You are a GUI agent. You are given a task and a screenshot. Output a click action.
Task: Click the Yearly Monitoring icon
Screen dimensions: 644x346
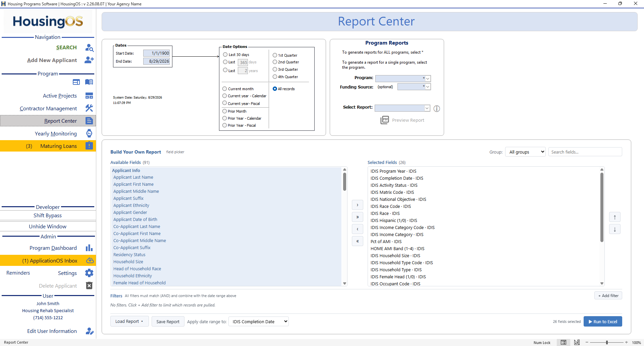coord(89,133)
